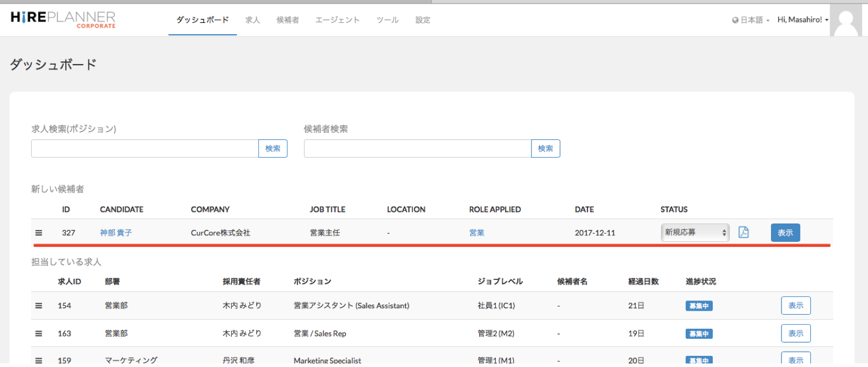Click the 募集中 status badge for job 154
This screenshot has height=367, width=868.
click(699, 306)
